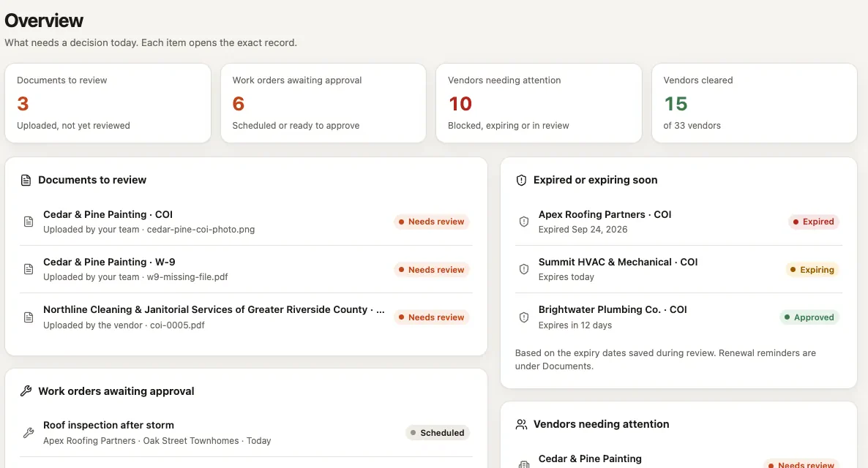
Task: Click the file name cedar-pine-coi-photo.png
Action: pyautogui.click(x=201, y=230)
